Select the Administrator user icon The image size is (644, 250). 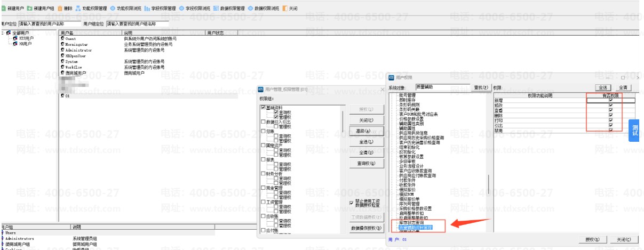tap(62, 50)
